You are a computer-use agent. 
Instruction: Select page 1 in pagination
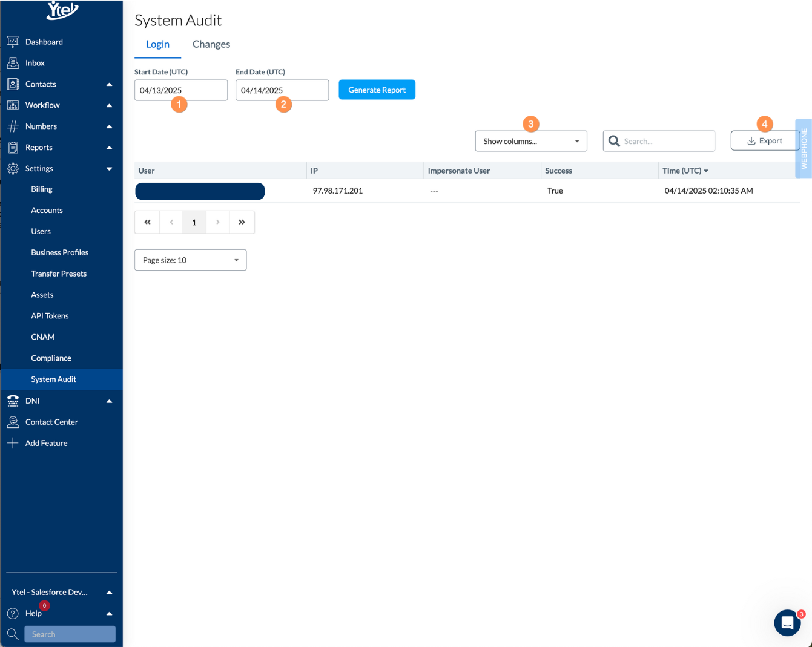194,222
